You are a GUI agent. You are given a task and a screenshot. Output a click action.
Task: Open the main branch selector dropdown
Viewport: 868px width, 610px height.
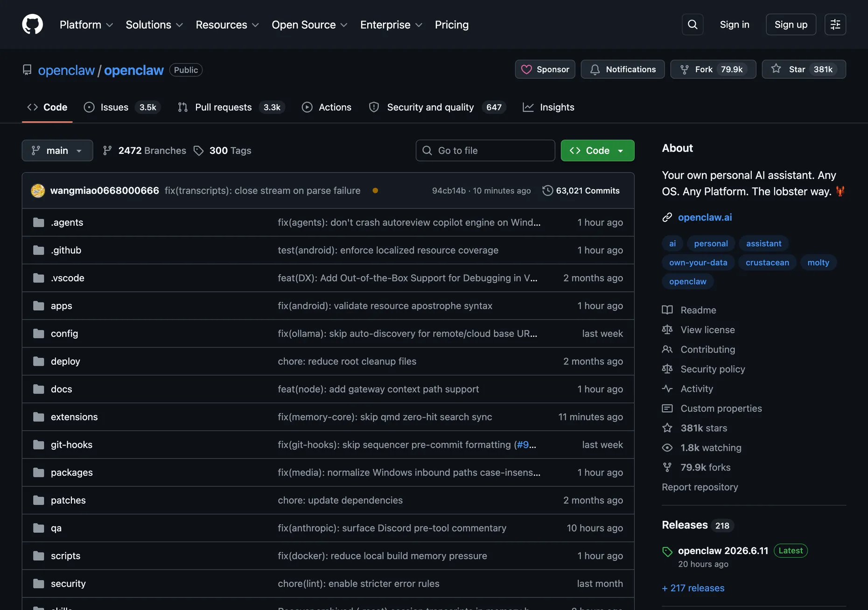pos(57,151)
